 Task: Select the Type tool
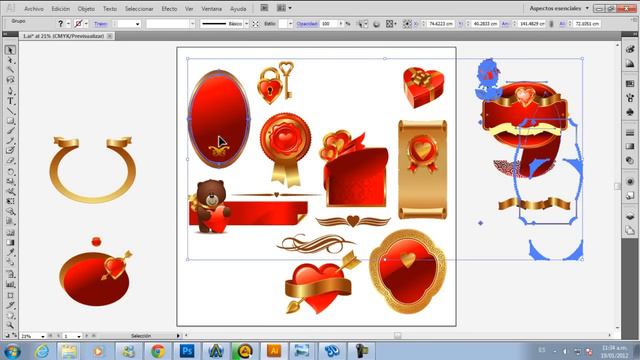click(x=10, y=101)
